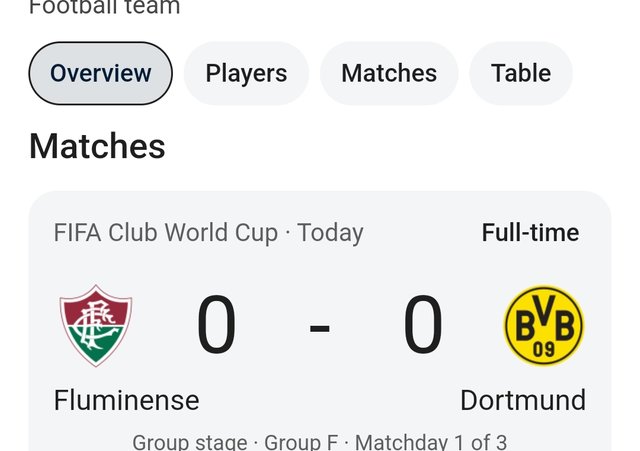
Task: Click the Full-time match status label
Action: click(530, 233)
